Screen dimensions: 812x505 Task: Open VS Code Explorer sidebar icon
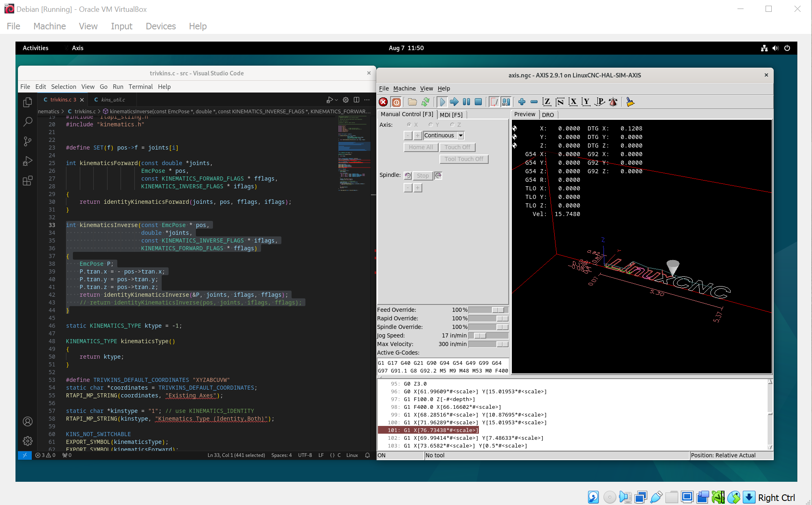click(x=28, y=102)
